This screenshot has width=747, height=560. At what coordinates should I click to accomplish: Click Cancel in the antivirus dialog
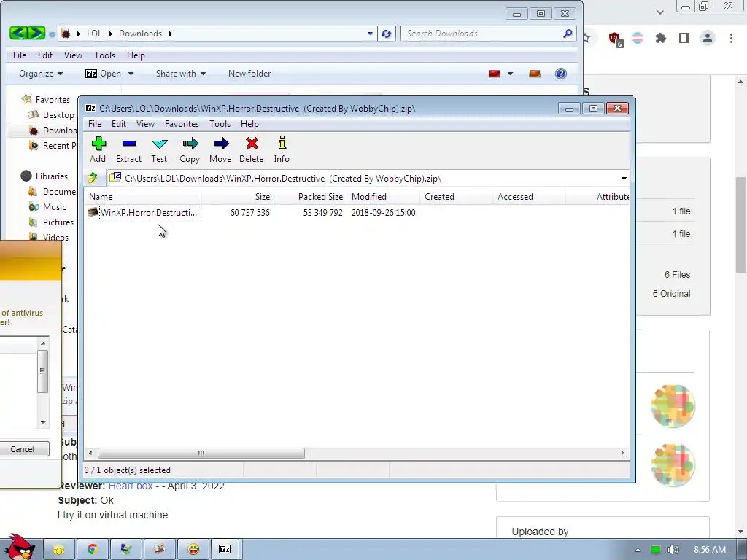23,449
